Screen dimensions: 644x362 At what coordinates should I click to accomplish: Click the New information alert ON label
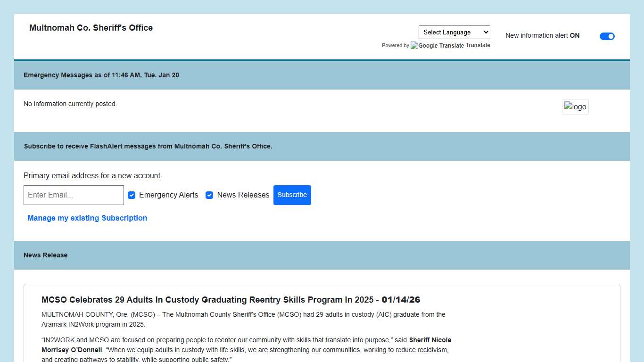click(x=542, y=35)
